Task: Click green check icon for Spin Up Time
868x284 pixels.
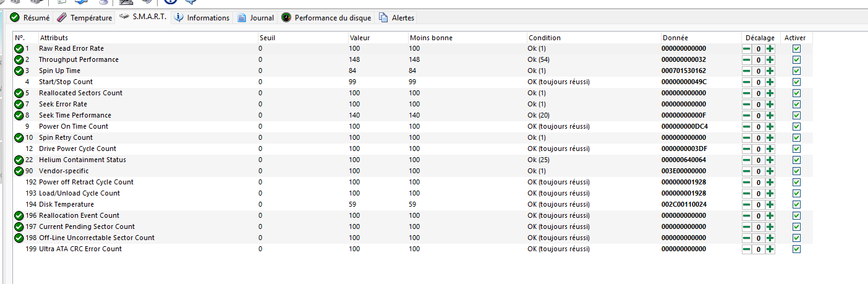Action: (x=19, y=71)
